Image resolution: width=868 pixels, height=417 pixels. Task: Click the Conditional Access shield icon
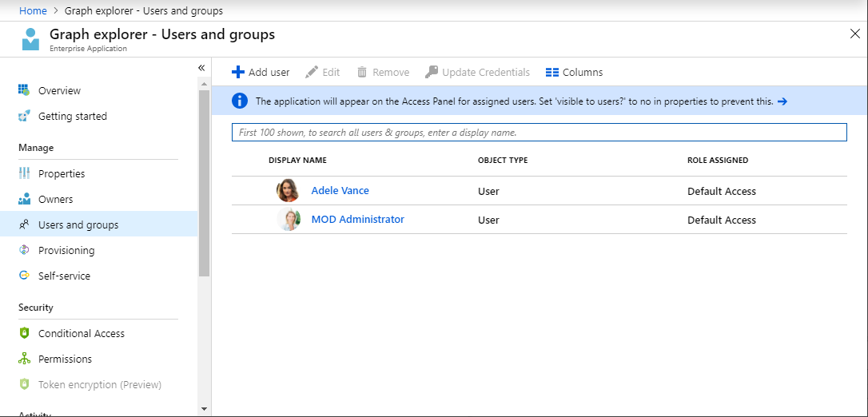[x=24, y=333]
